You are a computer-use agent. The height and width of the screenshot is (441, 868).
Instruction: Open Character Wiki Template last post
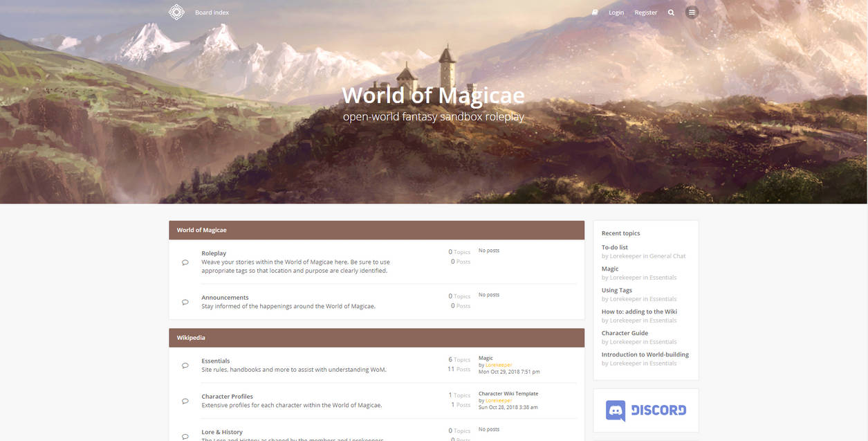(508, 393)
